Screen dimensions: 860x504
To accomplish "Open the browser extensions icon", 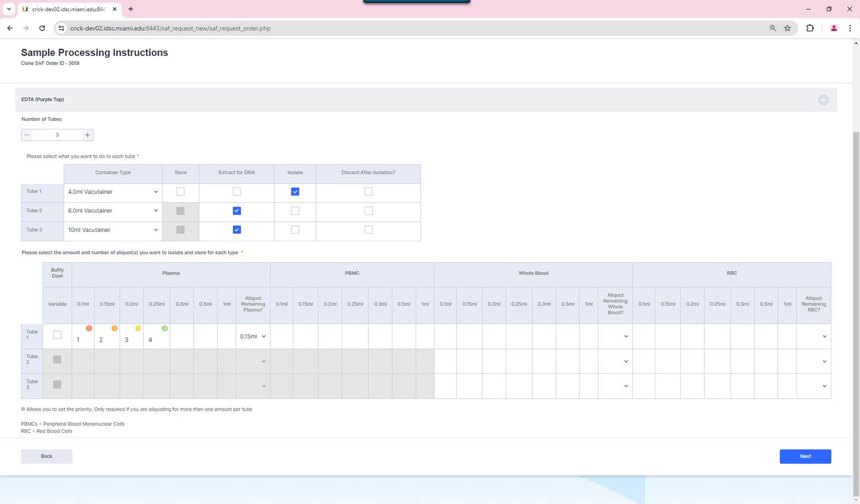I will click(x=810, y=29).
